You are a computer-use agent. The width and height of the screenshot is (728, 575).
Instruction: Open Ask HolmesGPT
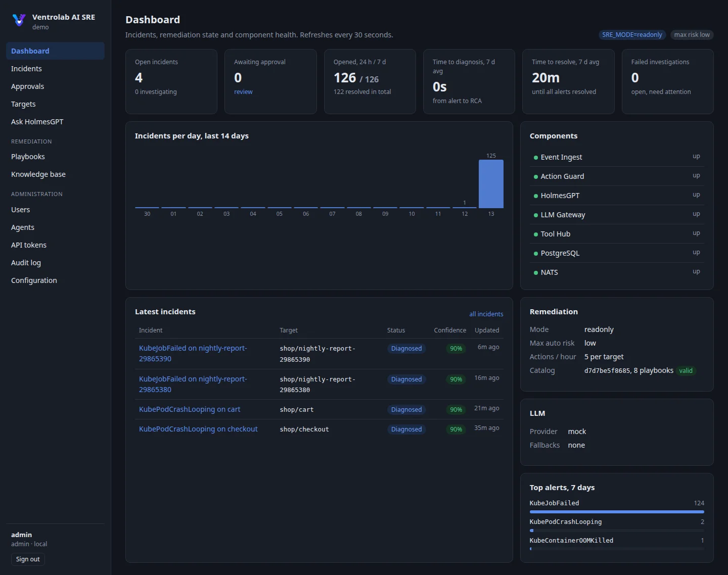pos(55,122)
